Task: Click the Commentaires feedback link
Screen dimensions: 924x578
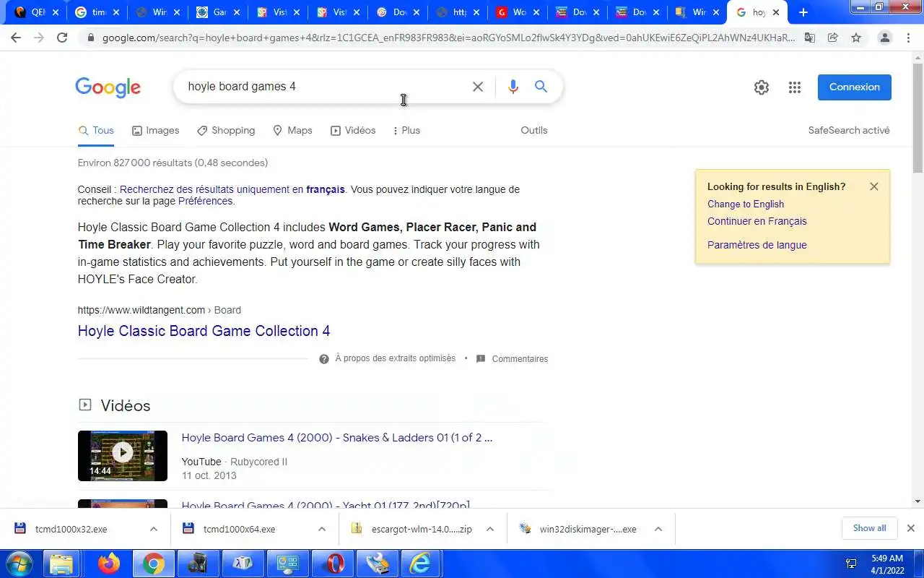Action: (x=520, y=359)
